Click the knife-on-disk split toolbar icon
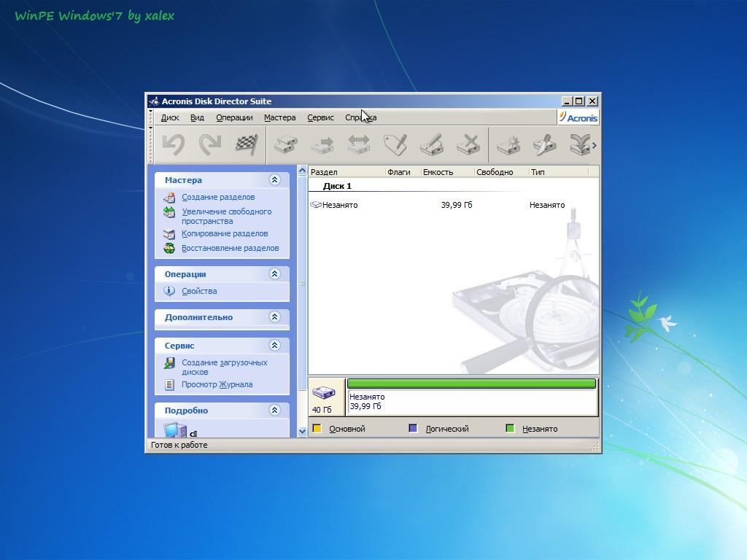Image resolution: width=747 pixels, height=560 pixels. [544, 144]
